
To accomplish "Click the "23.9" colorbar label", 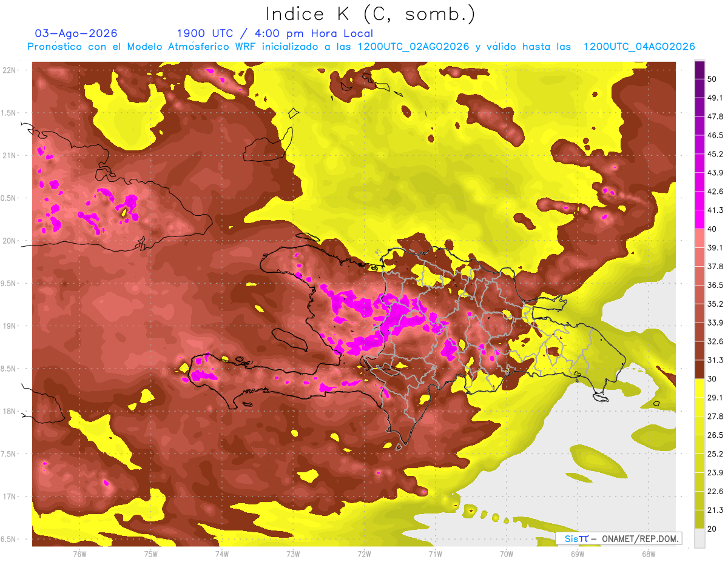I will (x=715, y=472).
